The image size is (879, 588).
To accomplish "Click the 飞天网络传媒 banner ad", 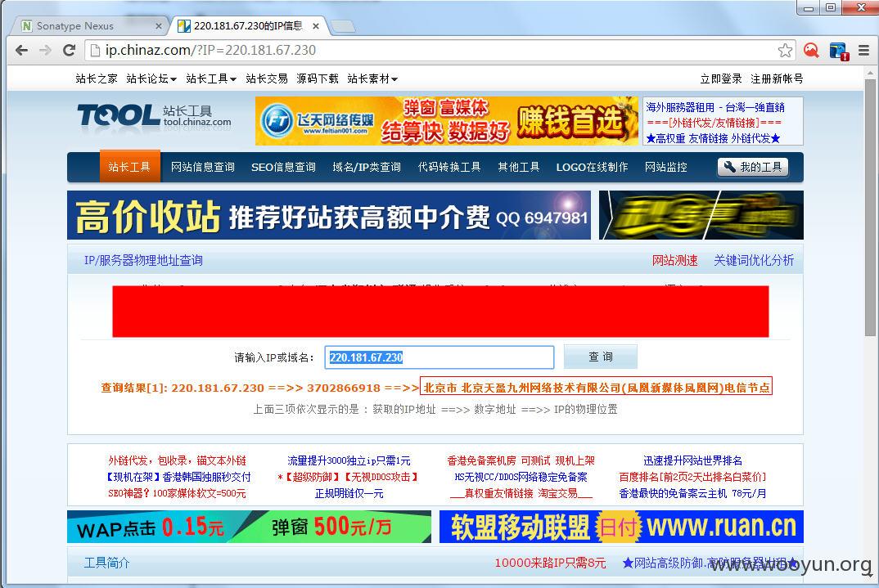I will tap(446, 121).
